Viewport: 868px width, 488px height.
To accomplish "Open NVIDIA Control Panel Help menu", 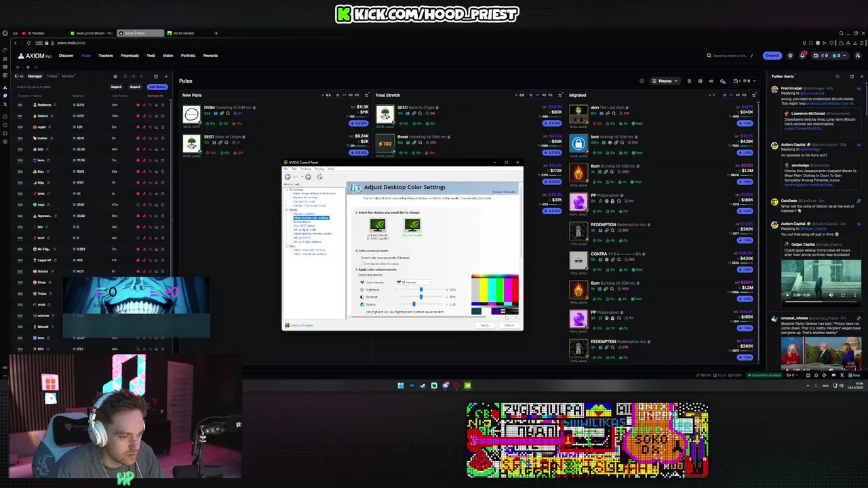I will click(331, 169).
